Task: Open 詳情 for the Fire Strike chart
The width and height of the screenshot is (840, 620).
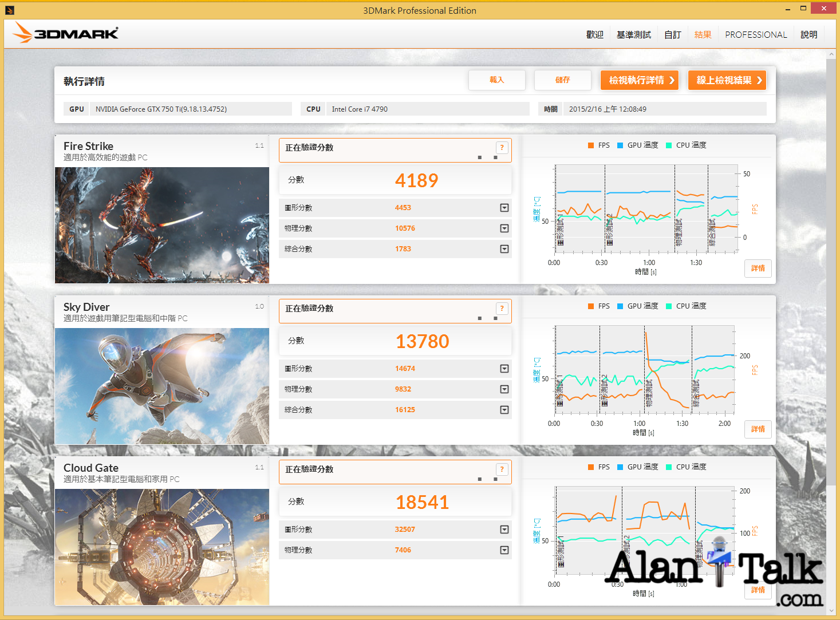Action: (758, 268)
